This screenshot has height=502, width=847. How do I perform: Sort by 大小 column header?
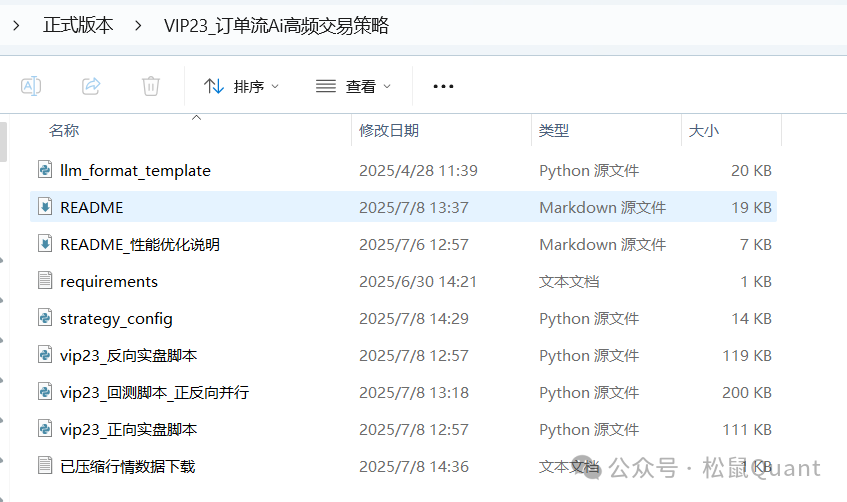pos(704,130)
